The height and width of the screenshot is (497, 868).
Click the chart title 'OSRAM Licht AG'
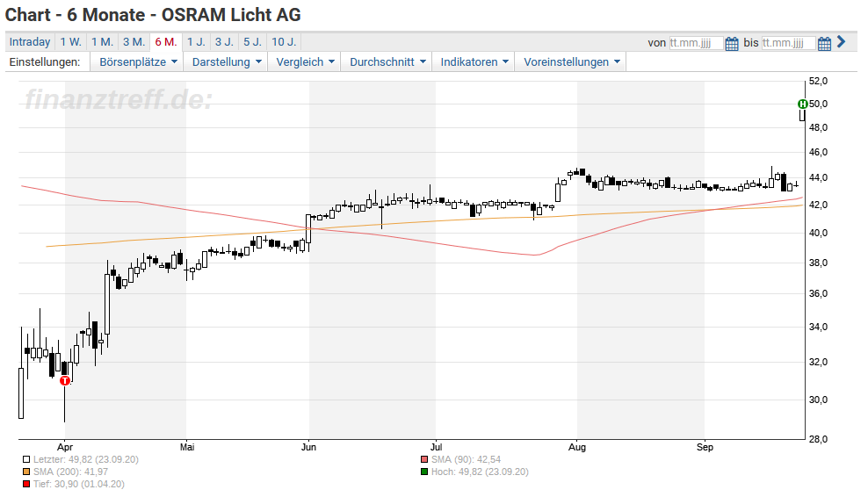(231, 15)
